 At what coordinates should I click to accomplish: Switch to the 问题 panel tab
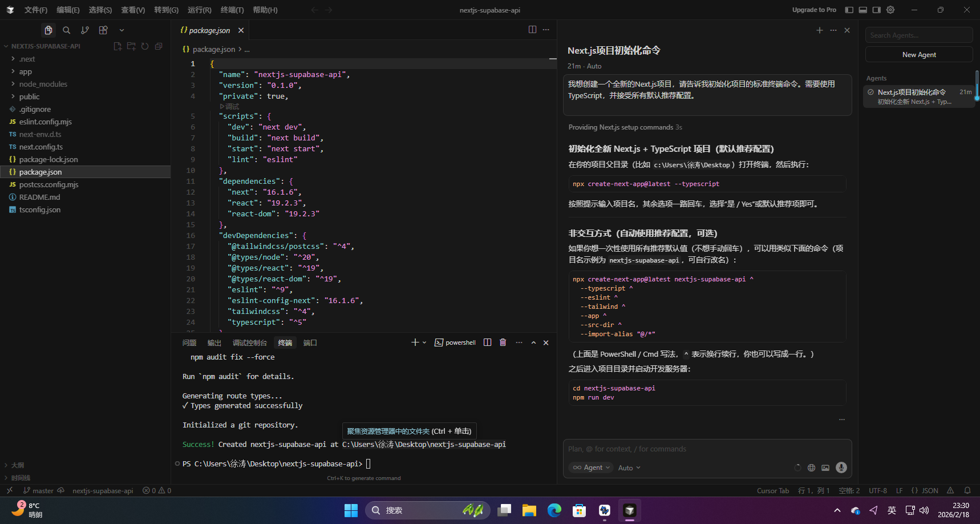pyautogui.click(x=189, y=342)
